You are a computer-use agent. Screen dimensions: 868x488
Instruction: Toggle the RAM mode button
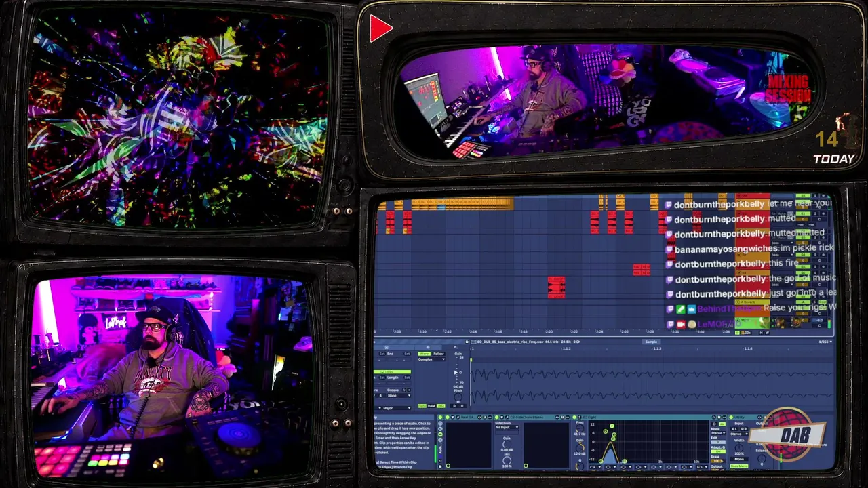click(431, 405)
